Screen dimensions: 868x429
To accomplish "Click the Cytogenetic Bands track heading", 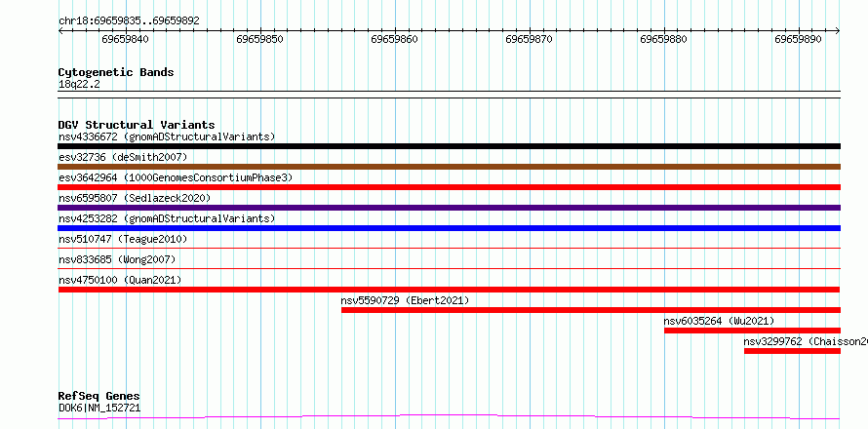I will 116,72.
